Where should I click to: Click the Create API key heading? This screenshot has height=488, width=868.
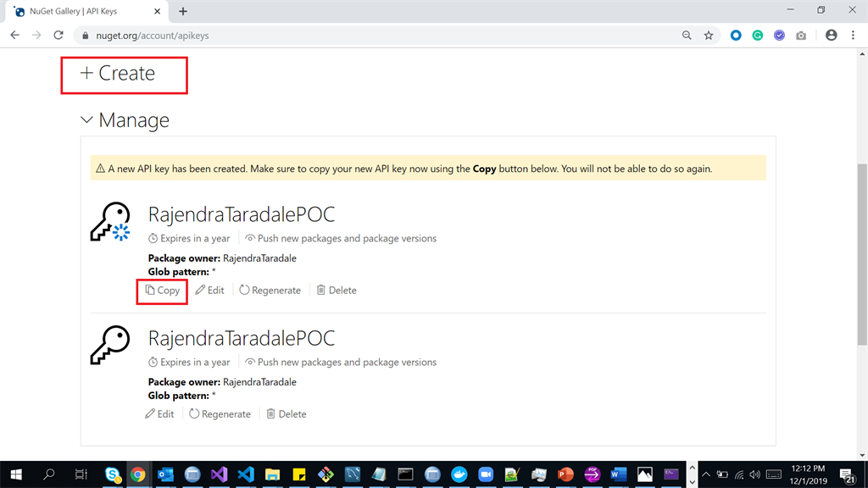pos(118,73)
